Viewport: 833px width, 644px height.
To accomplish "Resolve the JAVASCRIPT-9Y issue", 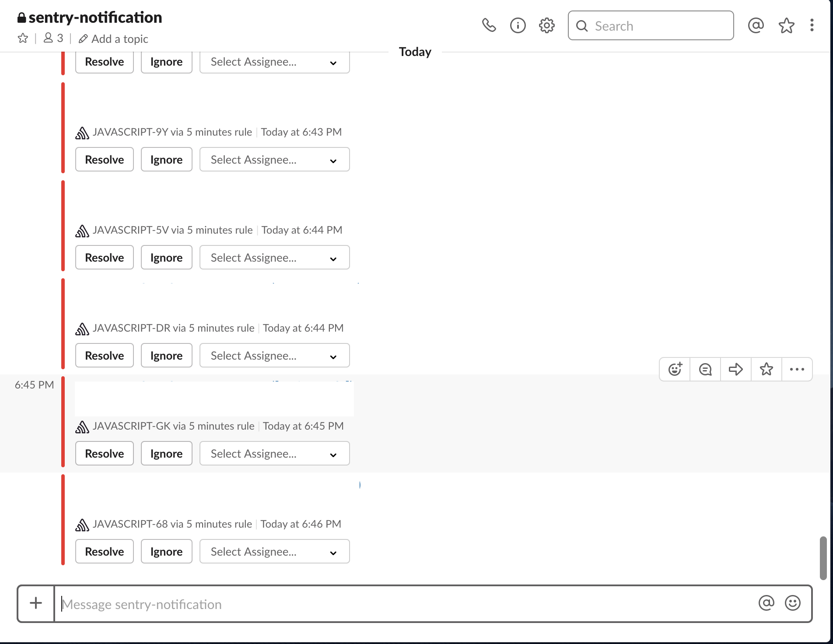I will (105, 159).
